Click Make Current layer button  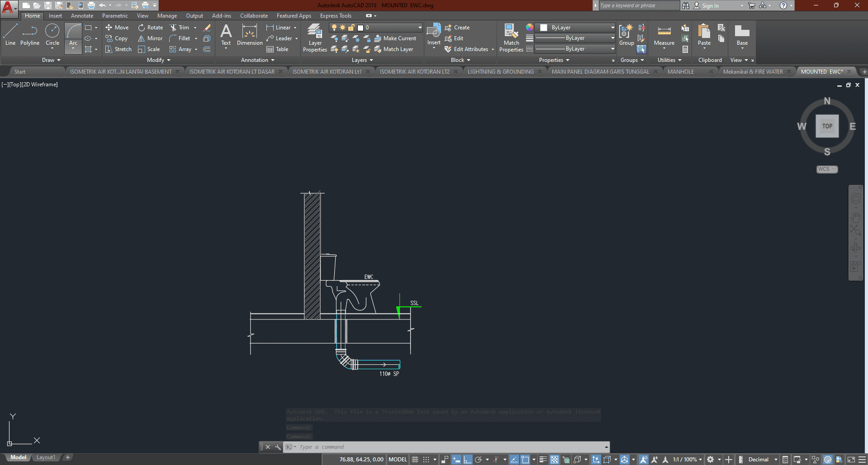(x=395, y=38)
